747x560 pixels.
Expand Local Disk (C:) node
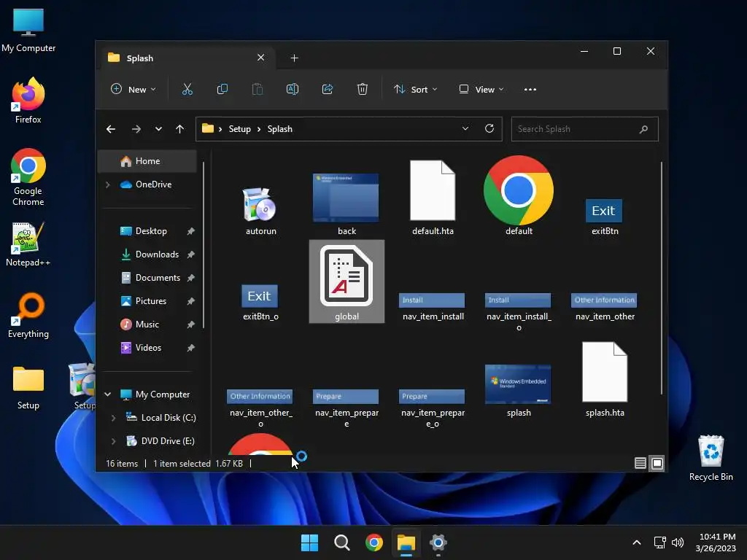coord(113,418)
